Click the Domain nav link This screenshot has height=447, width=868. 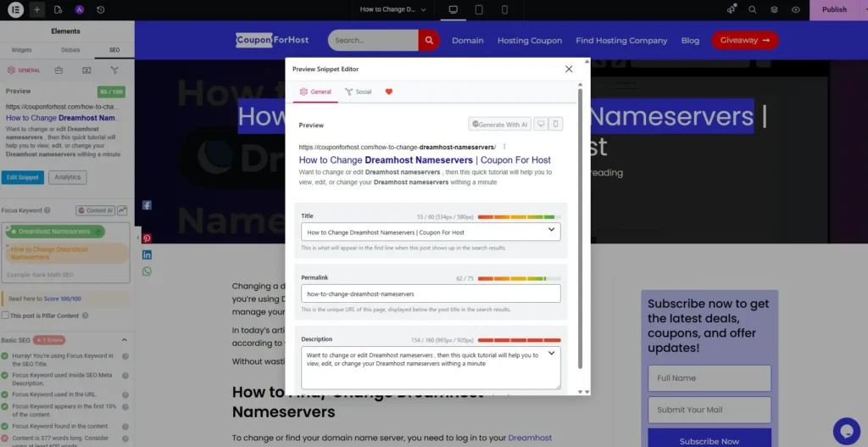click(x=468, y=41)
